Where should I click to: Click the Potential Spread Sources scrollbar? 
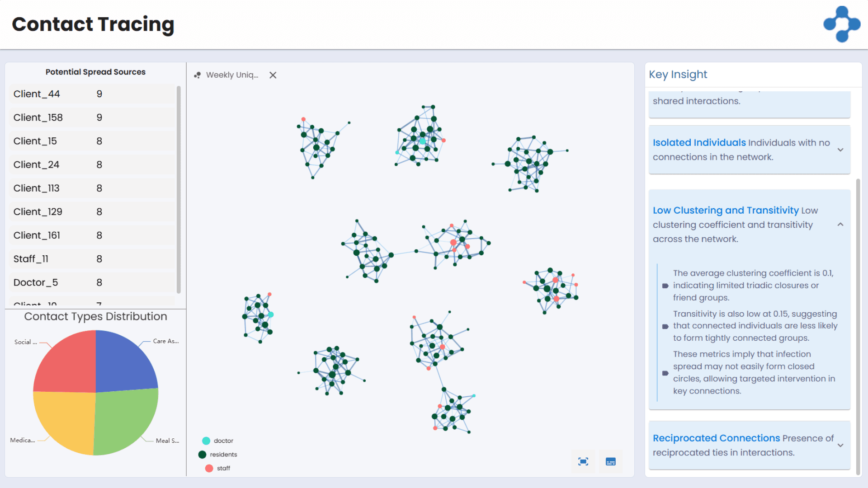[179, 190]
